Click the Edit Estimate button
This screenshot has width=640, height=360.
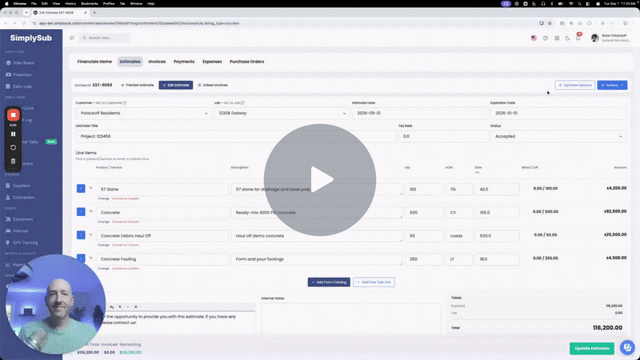pos(176,85)
